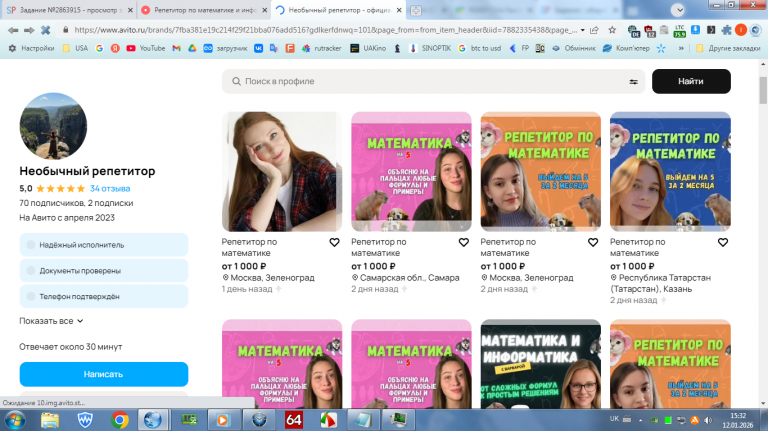
Task: Click the share page icon in address bar
Action: pyautogui.click(x=595, y=30)
